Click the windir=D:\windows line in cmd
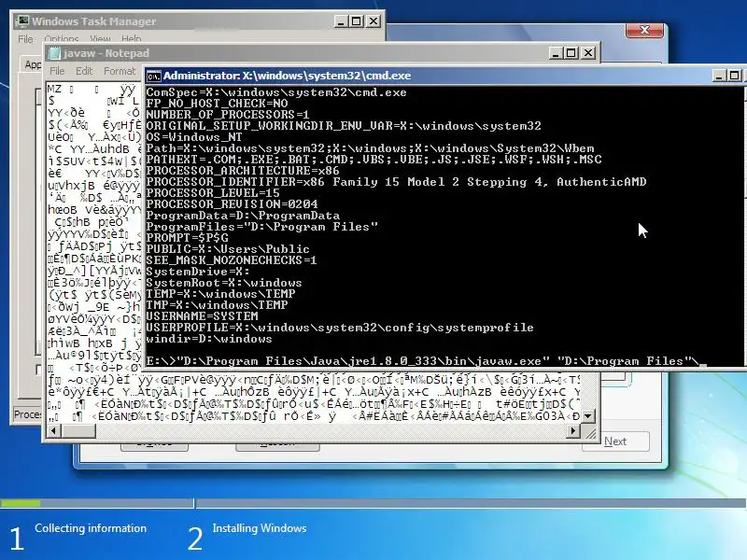Screen dimensions: 747x560 tap(208, 339)
